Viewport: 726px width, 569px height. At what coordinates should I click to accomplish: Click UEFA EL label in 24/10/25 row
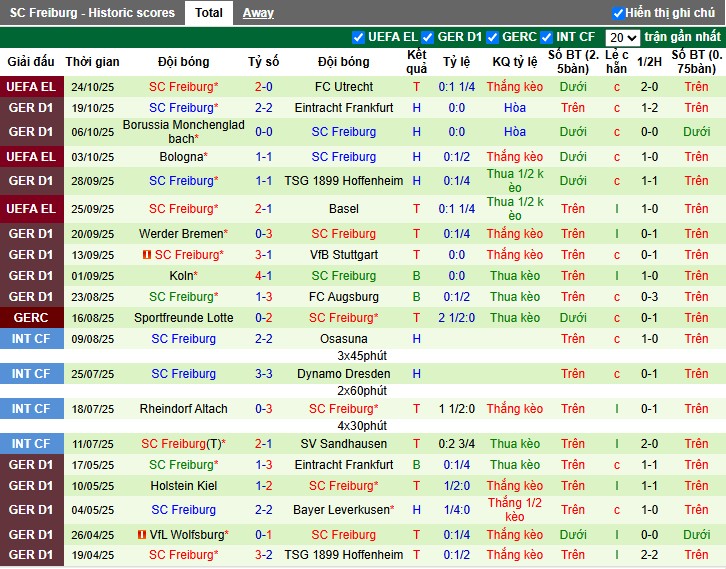point(31,87)
